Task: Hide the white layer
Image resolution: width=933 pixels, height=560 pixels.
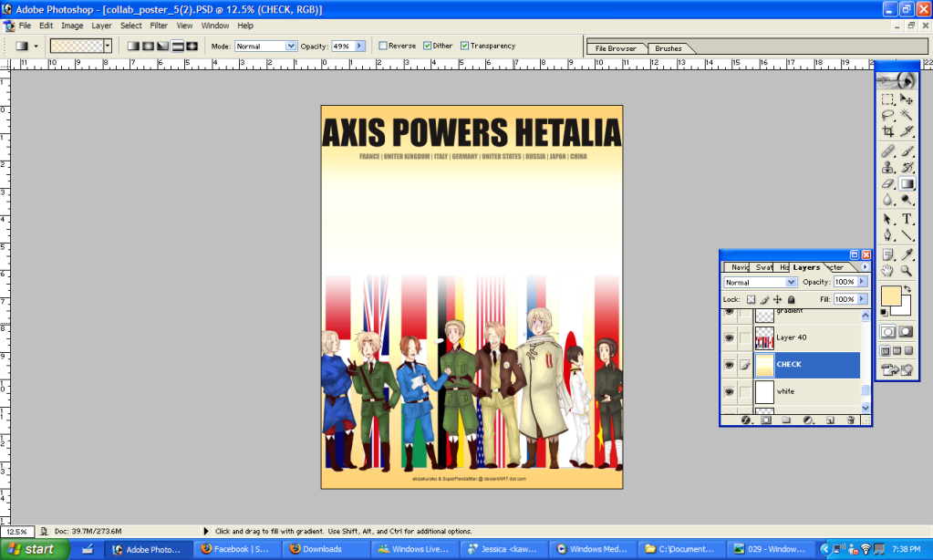Action: tap(729, 391)
